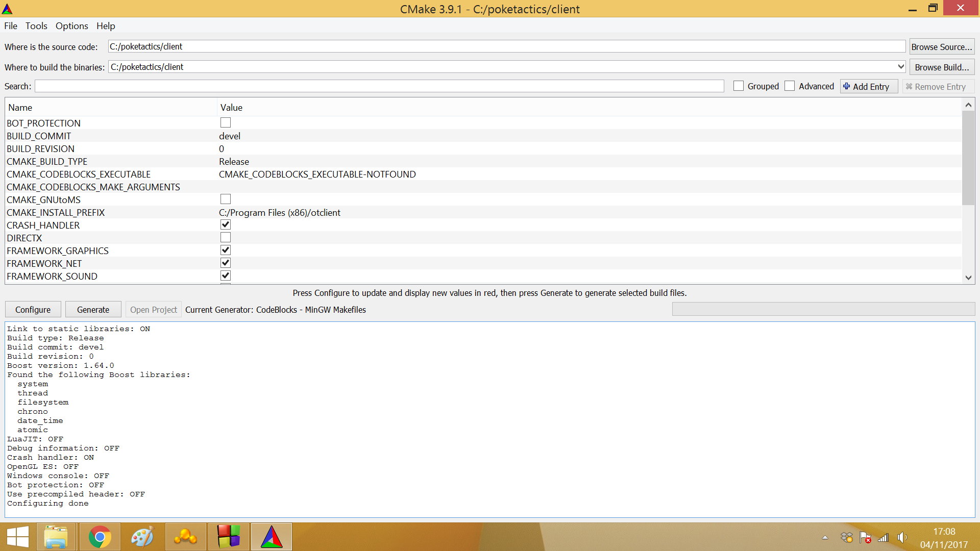Toggle CMAKE_GNUtoMS checkbox
The width and height of the screenshot is (980, 551).
coord(226,199)
